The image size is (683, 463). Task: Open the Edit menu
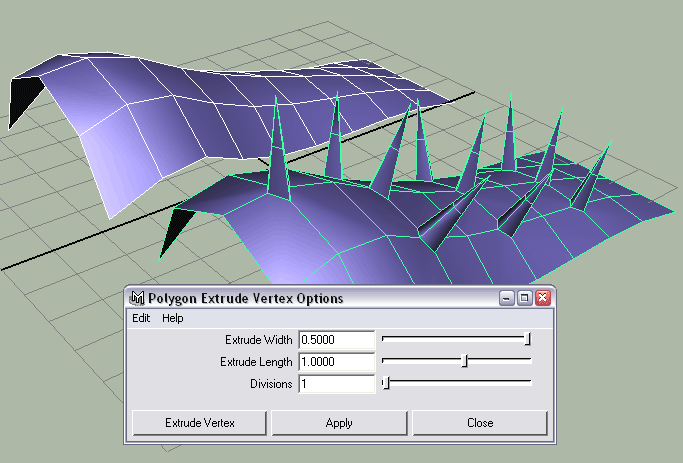[x=141, y=318]
